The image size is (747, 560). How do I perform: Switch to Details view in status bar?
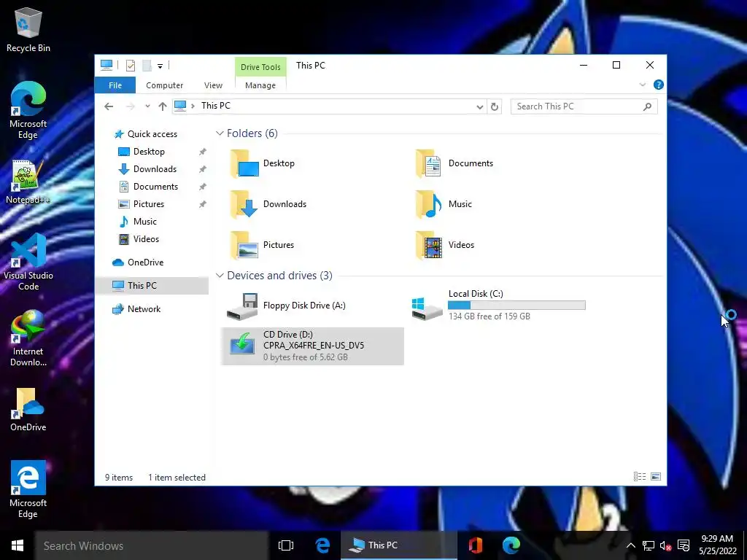coord(640,477)
